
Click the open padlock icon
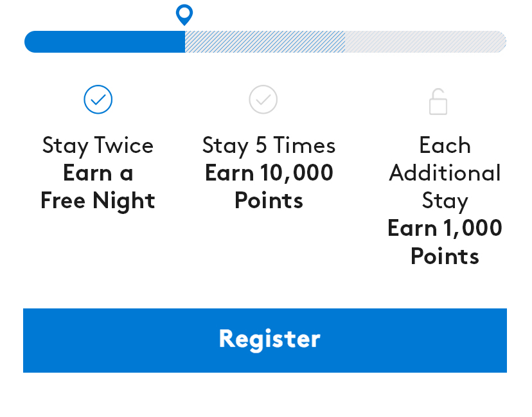[x=438, y=102]
